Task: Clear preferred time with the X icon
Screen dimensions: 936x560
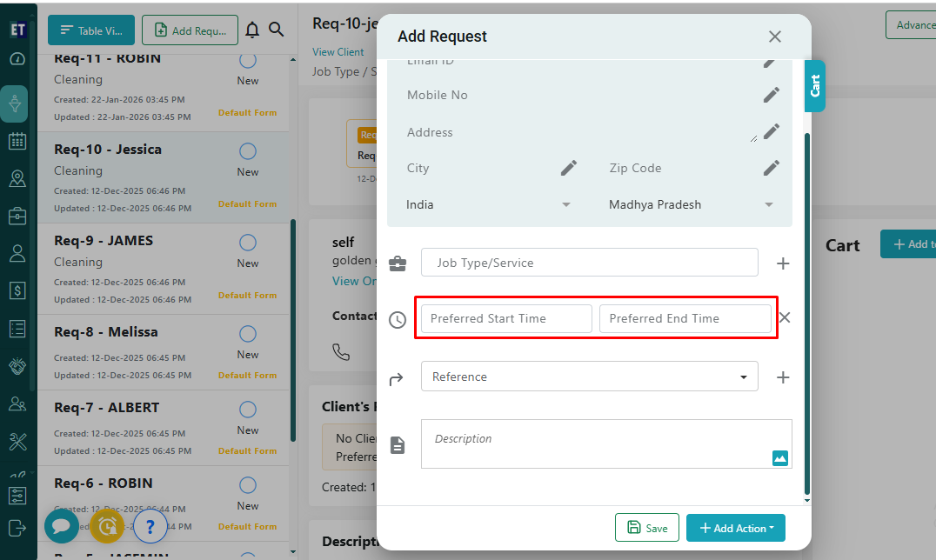Action: [784, 318]
